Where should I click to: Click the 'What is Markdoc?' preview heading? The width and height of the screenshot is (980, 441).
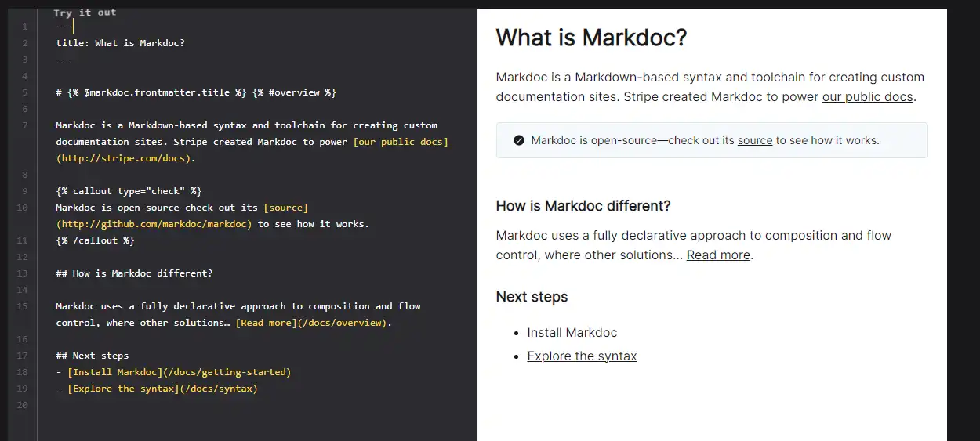[592, 38]
